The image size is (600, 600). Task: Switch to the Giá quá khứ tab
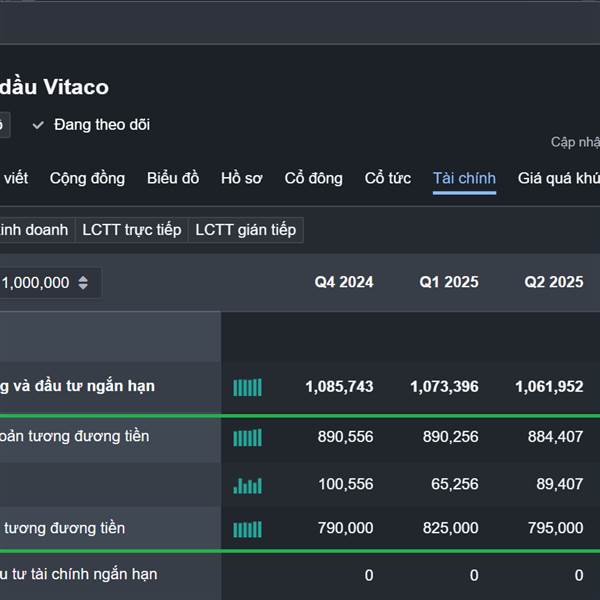[x=558, y=178]
